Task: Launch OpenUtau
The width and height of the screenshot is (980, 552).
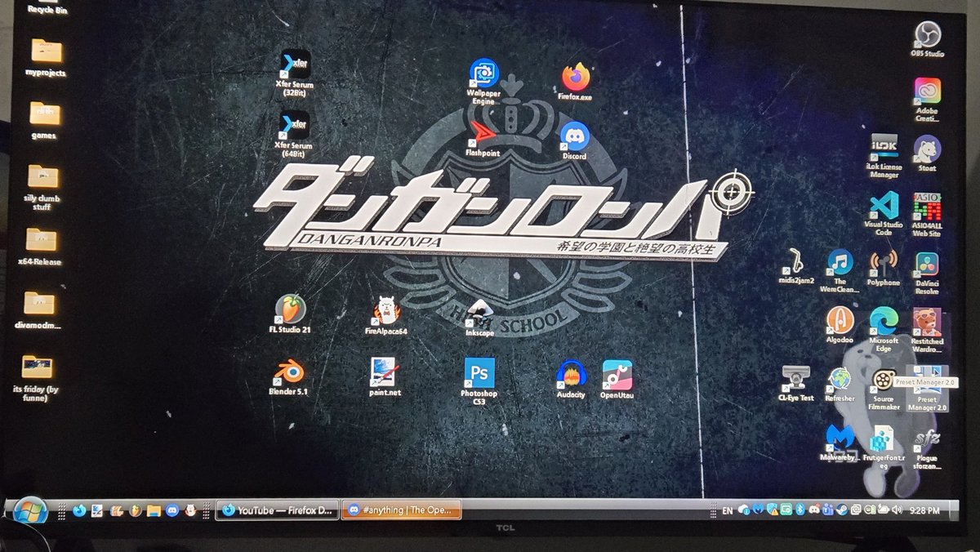Action: point(617,380)
